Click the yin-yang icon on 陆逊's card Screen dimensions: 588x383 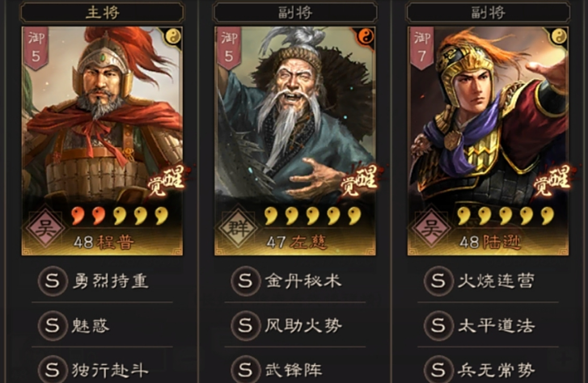pyautogui.click(x=559, y=36)
